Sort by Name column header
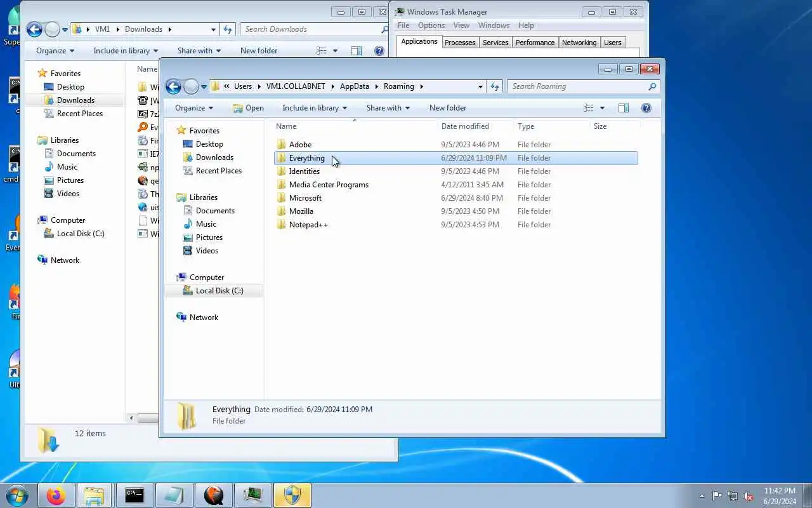 tap(354, 126)
